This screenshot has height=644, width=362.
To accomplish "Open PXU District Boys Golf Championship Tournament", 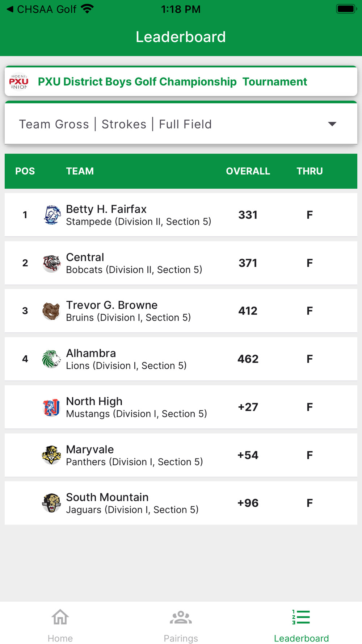I will (172, 82).
